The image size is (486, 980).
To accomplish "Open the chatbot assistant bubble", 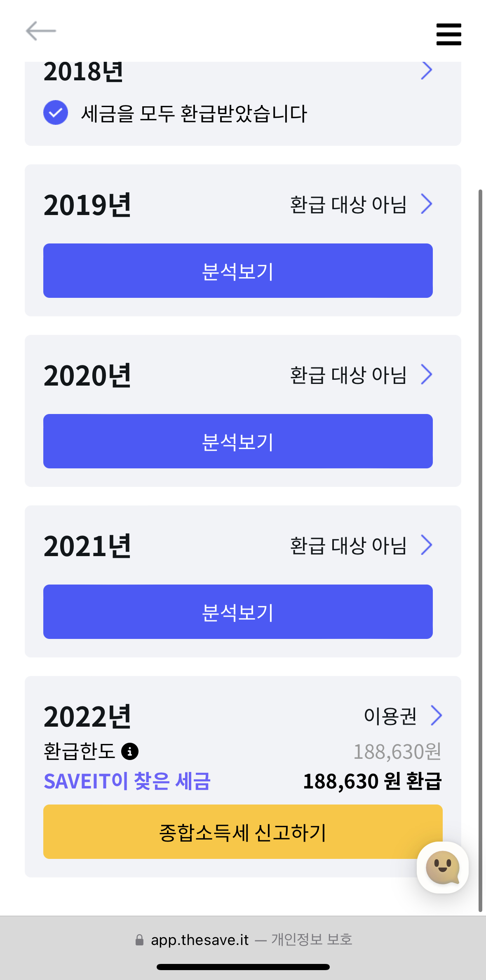I will [x=442, y=867].
